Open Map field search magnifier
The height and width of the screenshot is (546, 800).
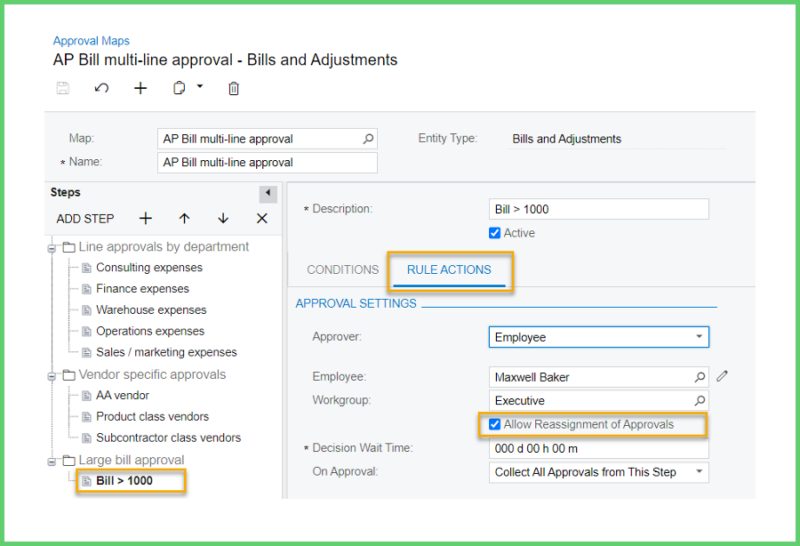coord(368,139)
